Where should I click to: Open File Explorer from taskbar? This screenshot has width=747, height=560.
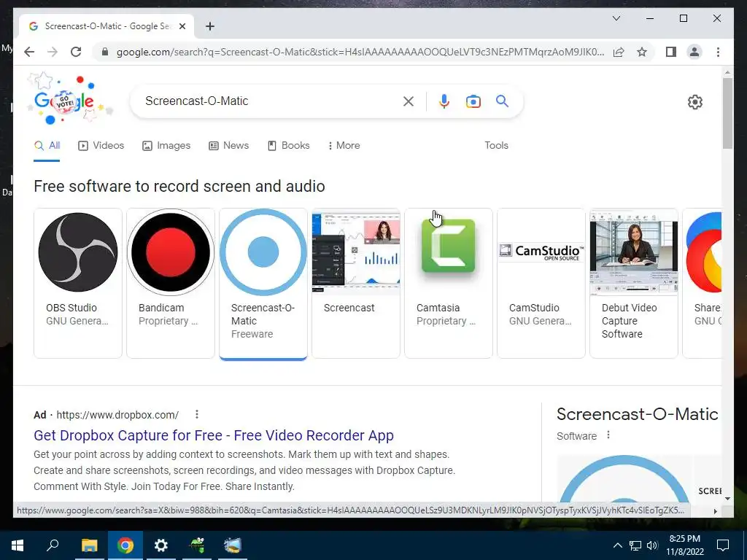[x=89, y=545]
